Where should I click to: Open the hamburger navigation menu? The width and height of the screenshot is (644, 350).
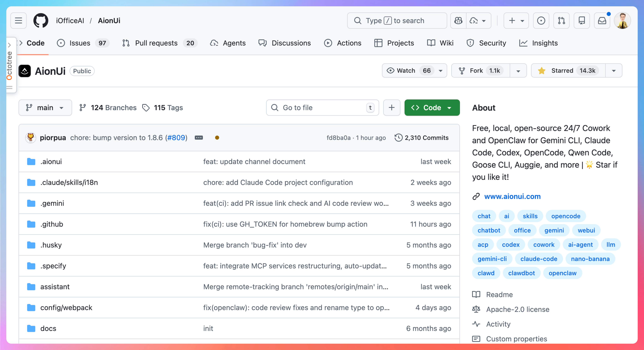18,21
